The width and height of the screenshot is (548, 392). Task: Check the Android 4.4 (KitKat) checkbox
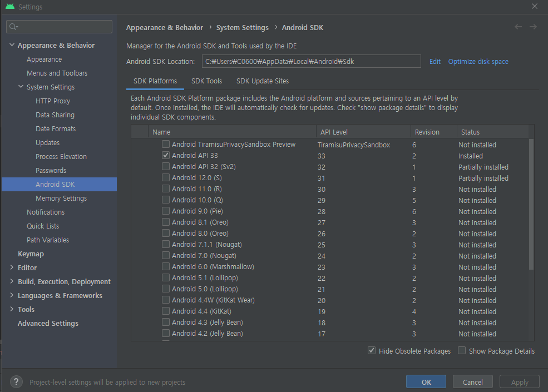click(166, 311)
